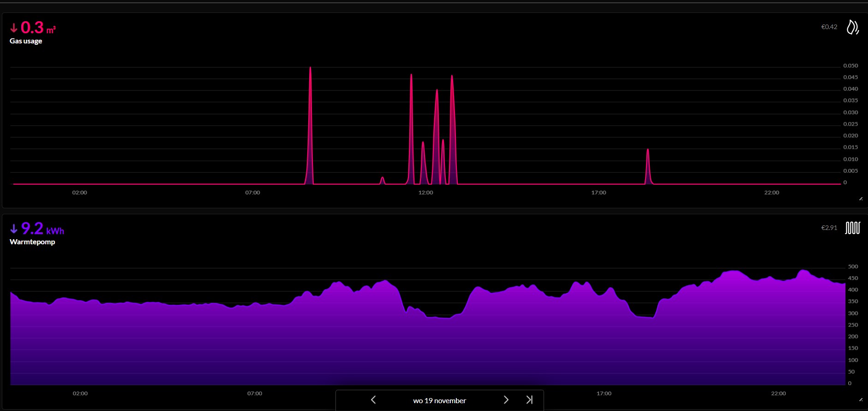
Task: Click the Warmtepomp radiator icon
Action: tap(852, 228)
